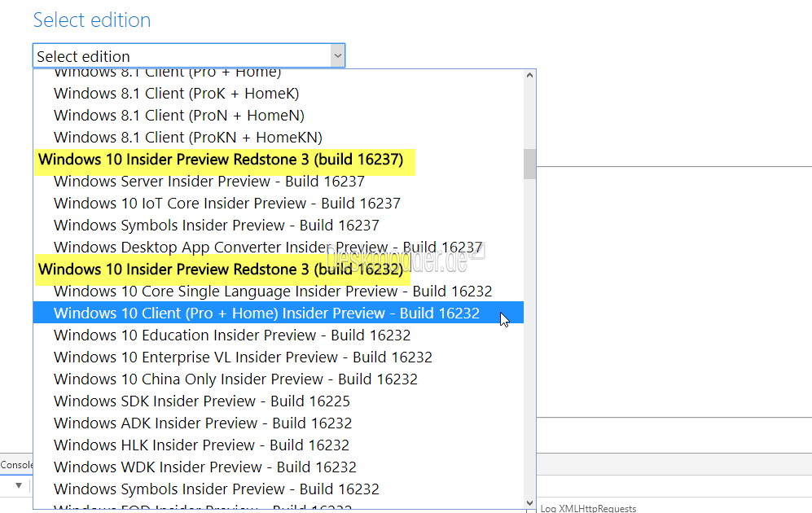This screenshot has width=812, height=513.
Task: Click the Redstone 3 (build 16237) group header
Action: tap(222, 160)
